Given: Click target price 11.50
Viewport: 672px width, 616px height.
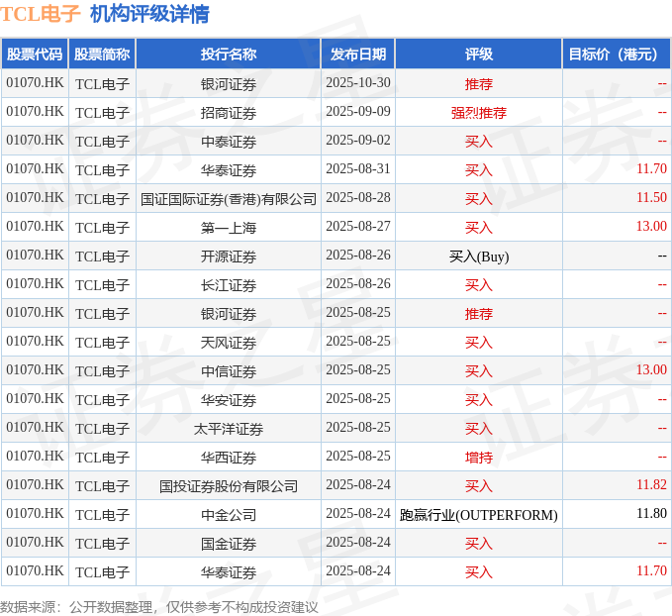Looking at the screenshot, I should 651,198.
